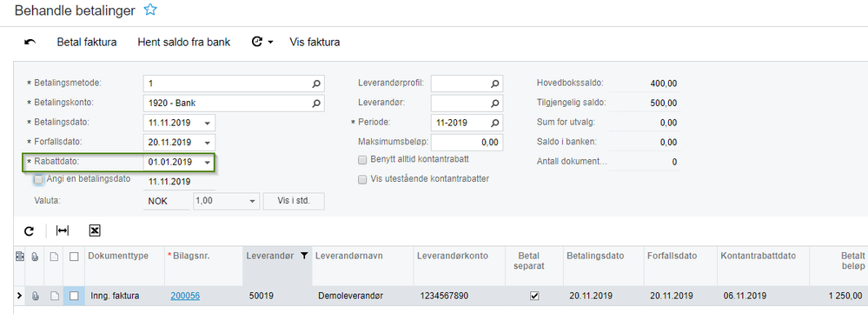This screenshot has height=314, width=868.
Task: Open Betalingsdato date picker
Action: (x=208, y=123)
